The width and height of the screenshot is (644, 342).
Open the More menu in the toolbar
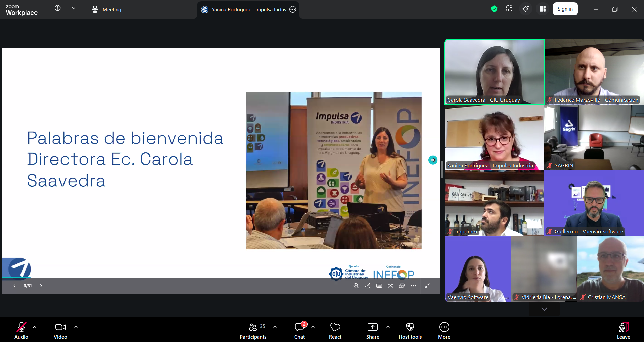tap(444, 331)
